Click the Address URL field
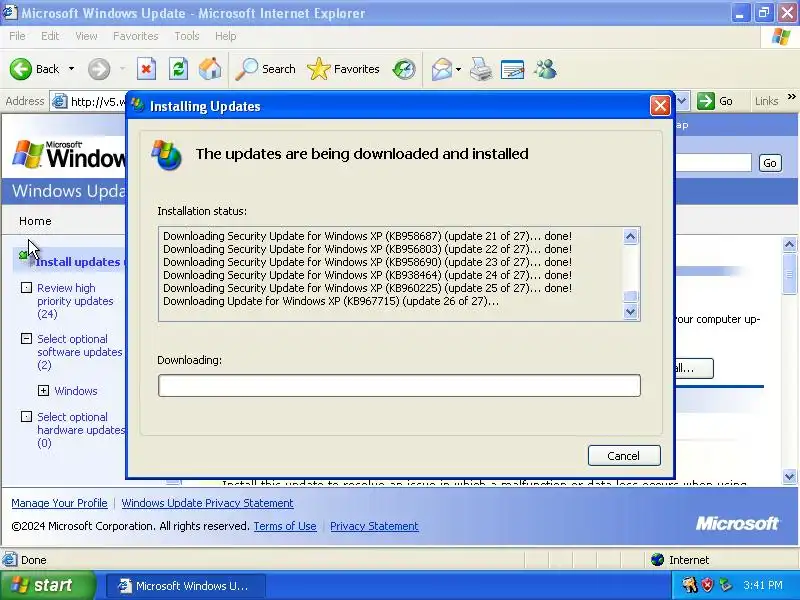 tap(97, 102)
